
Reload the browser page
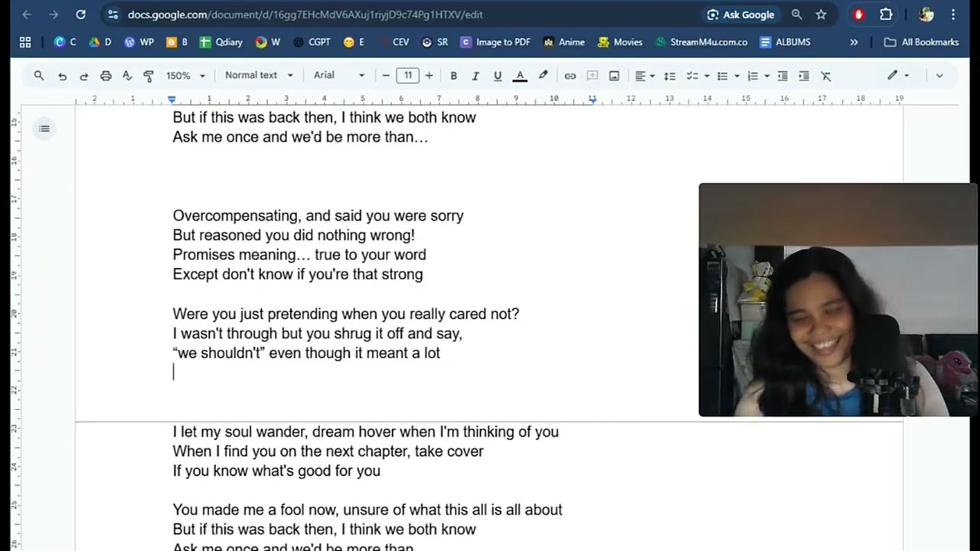80,15
